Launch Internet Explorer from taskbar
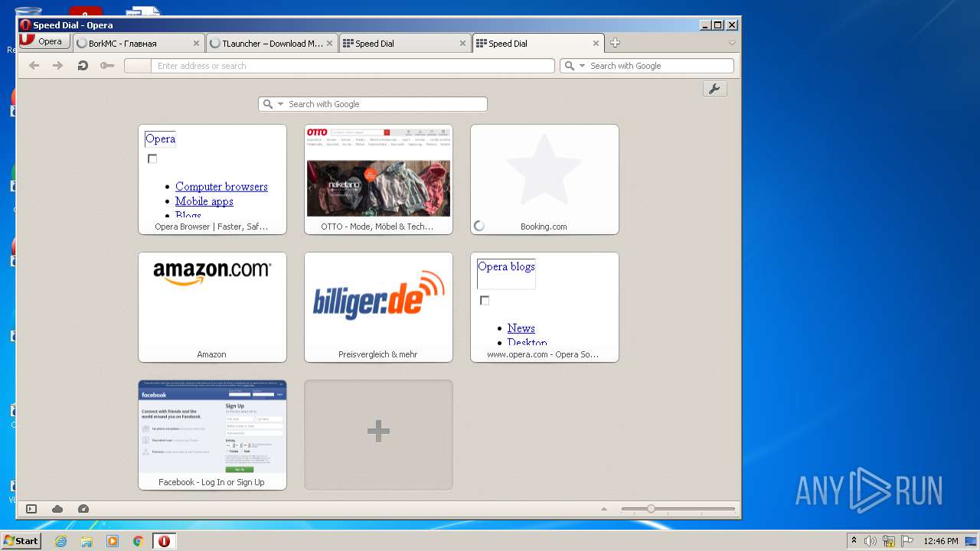 60,541
